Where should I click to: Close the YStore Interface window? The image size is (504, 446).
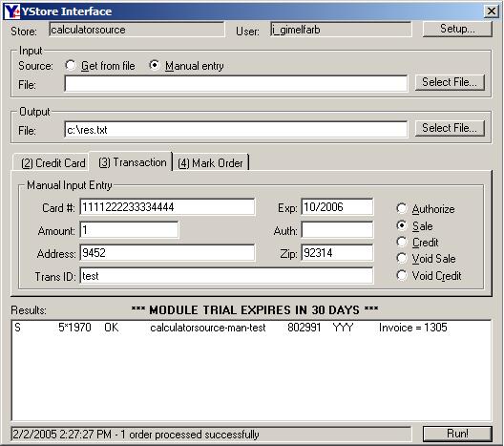[x=492, y=11]
